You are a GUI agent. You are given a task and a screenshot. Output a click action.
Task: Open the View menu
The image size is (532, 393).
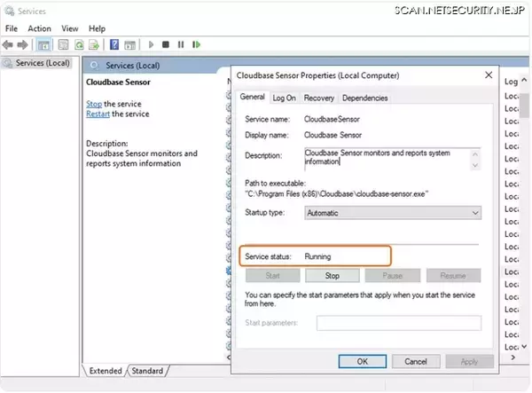[70, 28]
